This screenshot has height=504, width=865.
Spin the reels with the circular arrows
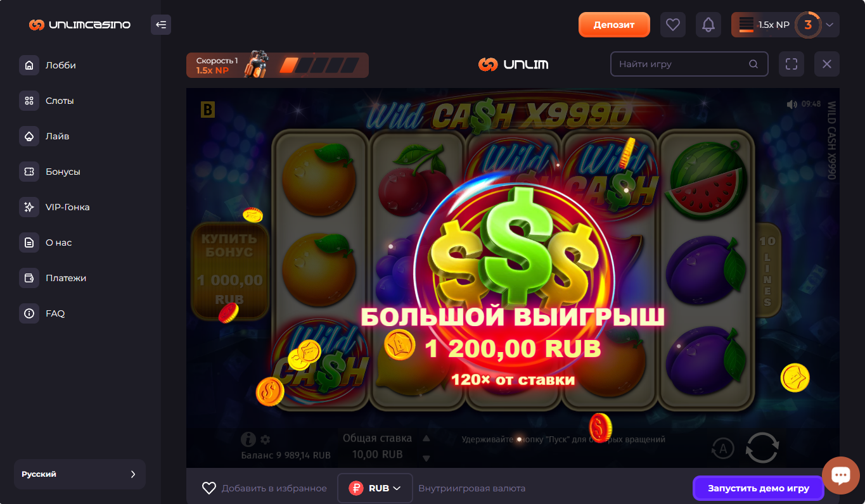[x=762, y=448]
